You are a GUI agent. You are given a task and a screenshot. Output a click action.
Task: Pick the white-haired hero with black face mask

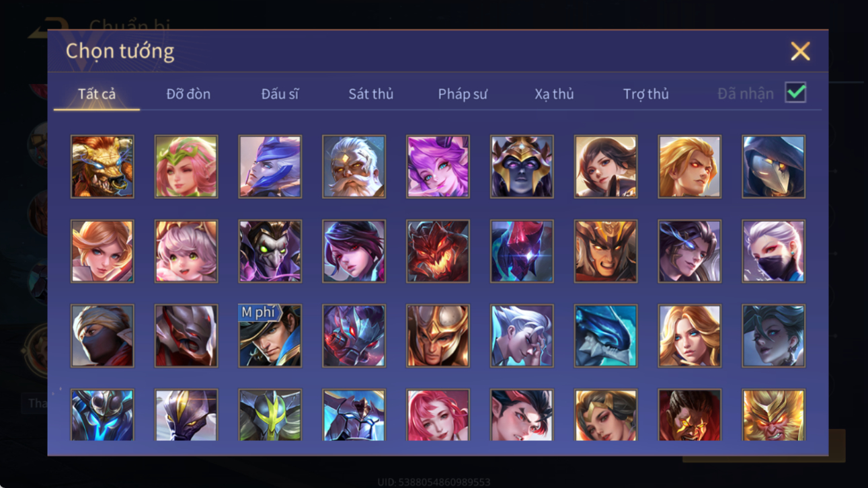[x=773, y=251]
